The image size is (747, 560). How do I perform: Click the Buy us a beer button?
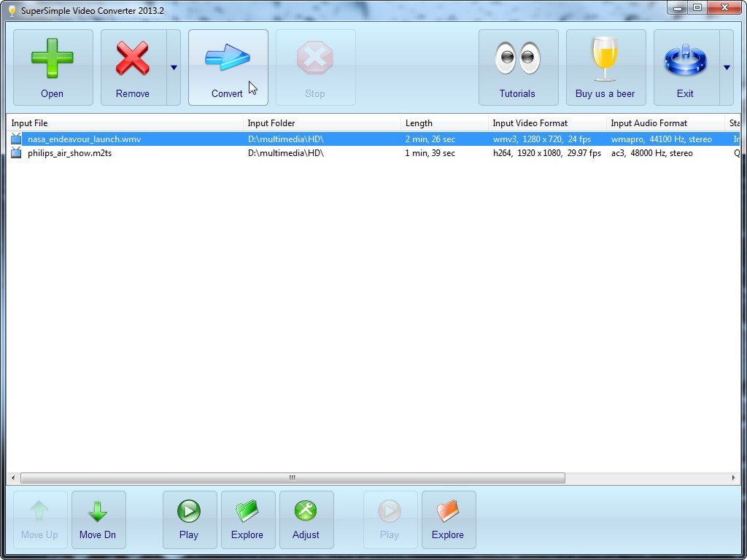click(606, 67)
